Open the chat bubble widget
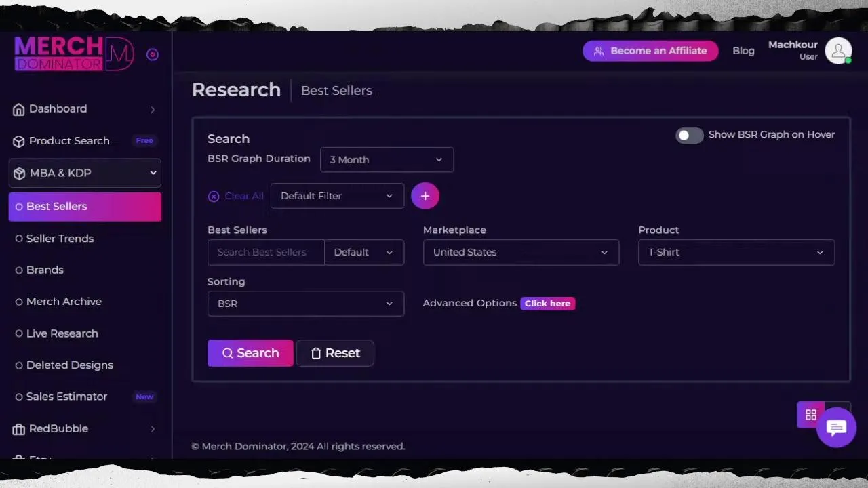This screenshot has height=488, width=868. [836, 428]
